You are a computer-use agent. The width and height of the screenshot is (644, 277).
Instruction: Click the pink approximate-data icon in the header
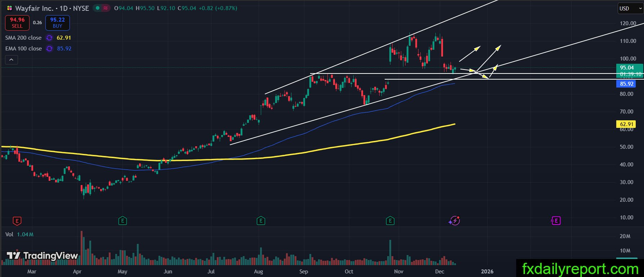(106, 8)
